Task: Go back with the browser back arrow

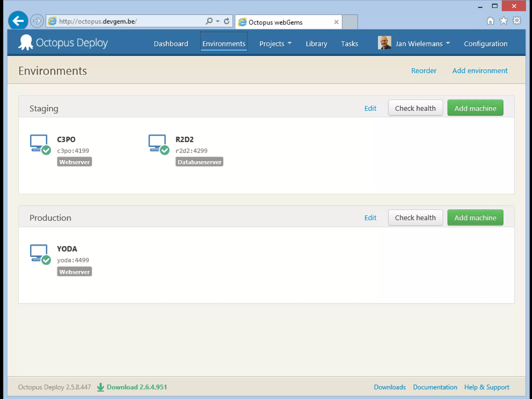Action: 18,21
